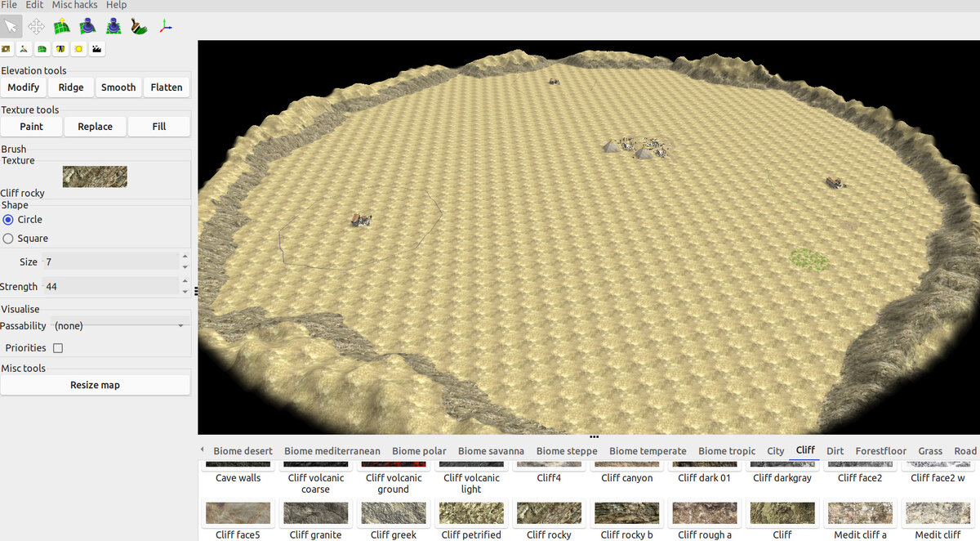
Task: Open the Edit menu
Action: point(34,5)
